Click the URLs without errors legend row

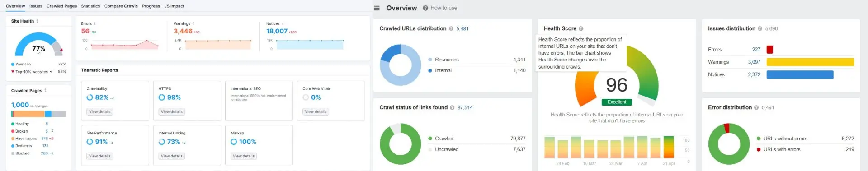coord(805,139)
